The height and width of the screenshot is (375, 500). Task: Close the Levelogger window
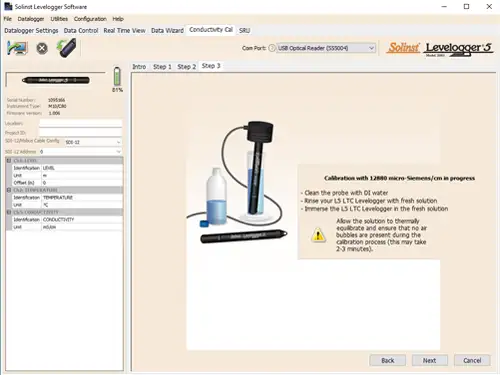tap(489, 6)
